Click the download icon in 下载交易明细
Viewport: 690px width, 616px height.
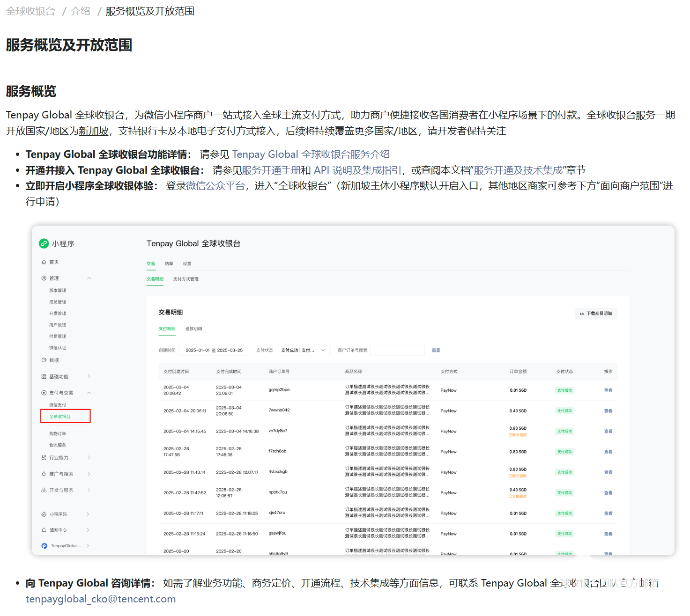(582, 314)
